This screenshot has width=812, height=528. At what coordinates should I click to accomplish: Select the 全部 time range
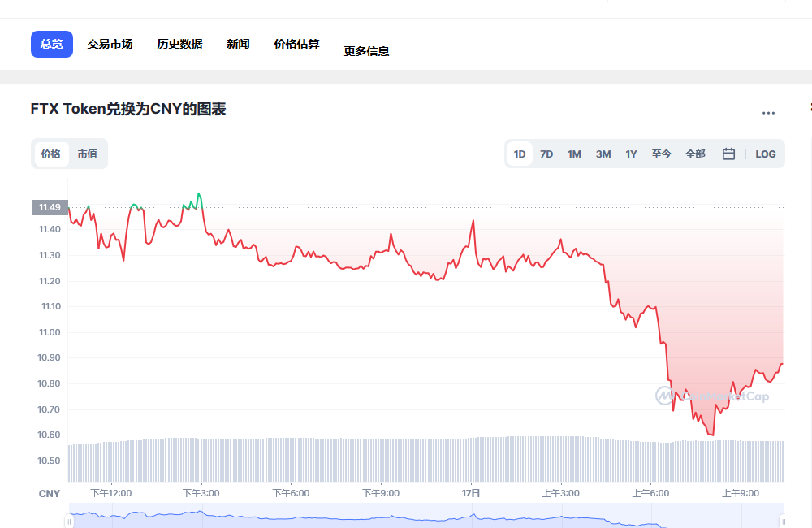(x=696, y=154)
